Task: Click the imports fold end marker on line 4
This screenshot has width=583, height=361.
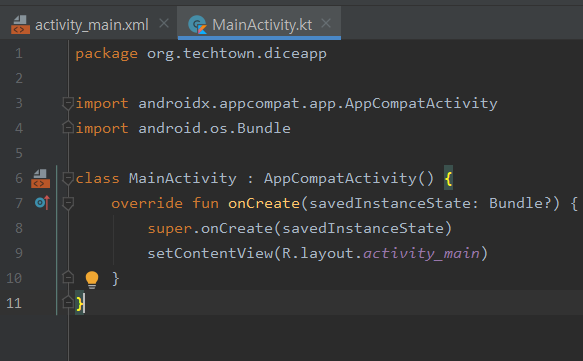Action: click(68, 128)
